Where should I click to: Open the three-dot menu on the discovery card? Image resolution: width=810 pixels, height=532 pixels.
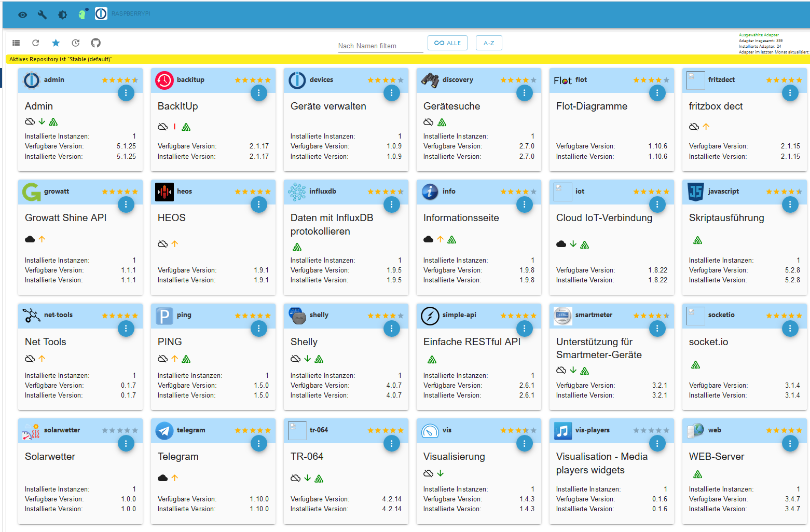point(525,93)
